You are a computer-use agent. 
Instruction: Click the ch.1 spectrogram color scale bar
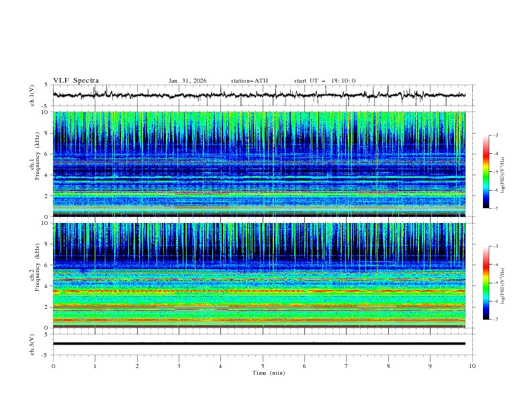tap(486, 172)
